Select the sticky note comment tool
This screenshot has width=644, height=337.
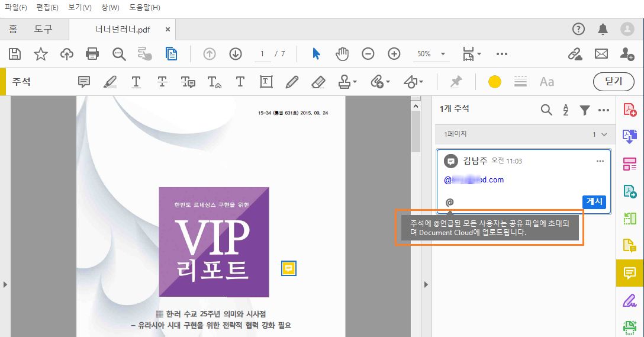[x=84, y=82]
